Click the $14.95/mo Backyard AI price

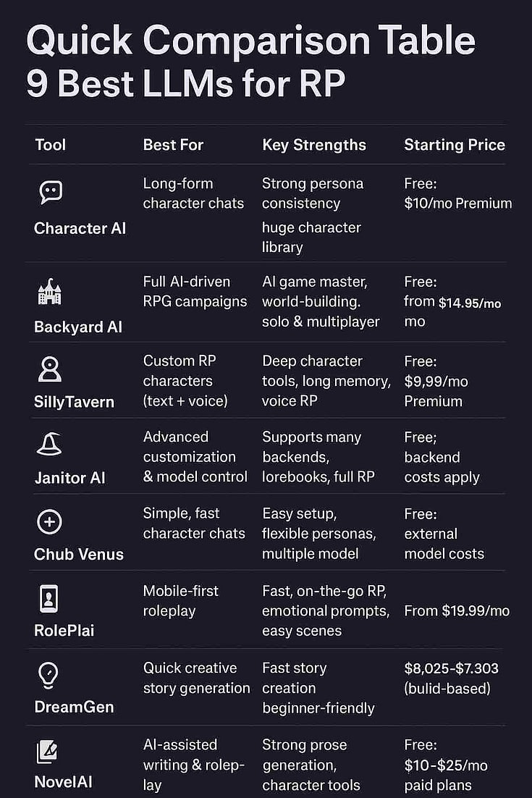click(x=470, y=303)
